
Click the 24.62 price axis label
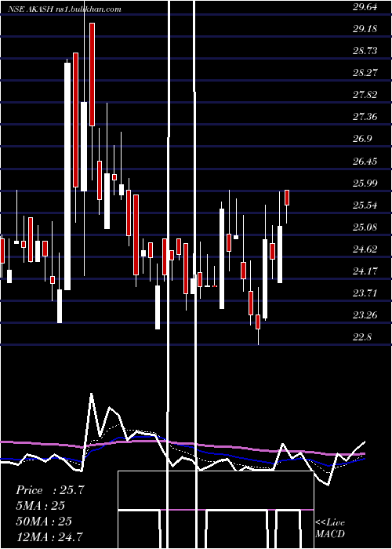365,249
